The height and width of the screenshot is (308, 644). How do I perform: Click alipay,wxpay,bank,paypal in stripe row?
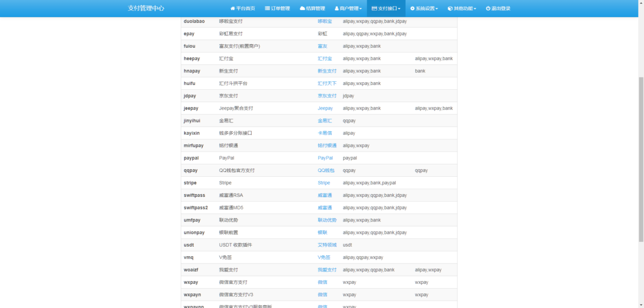[x=369, y=183]
